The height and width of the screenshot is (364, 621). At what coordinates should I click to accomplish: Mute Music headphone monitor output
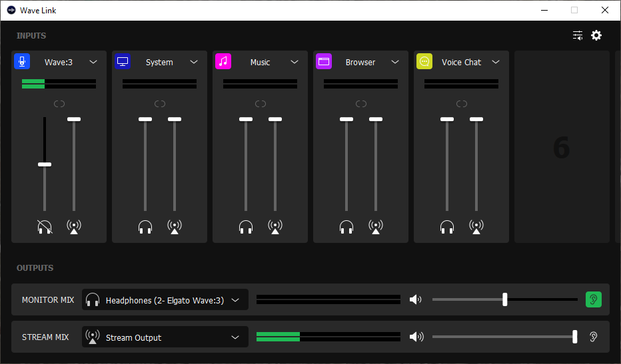coord(246,227)
